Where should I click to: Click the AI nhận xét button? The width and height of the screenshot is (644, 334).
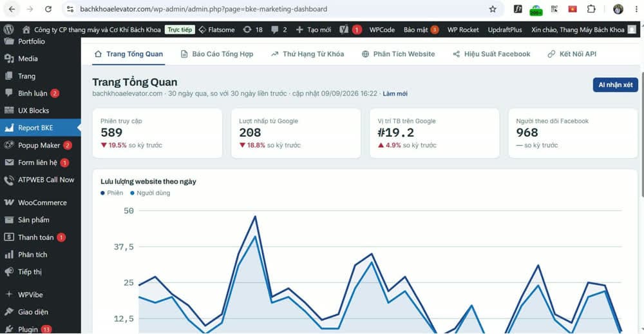pyautogui.click(x=615, y=84)
